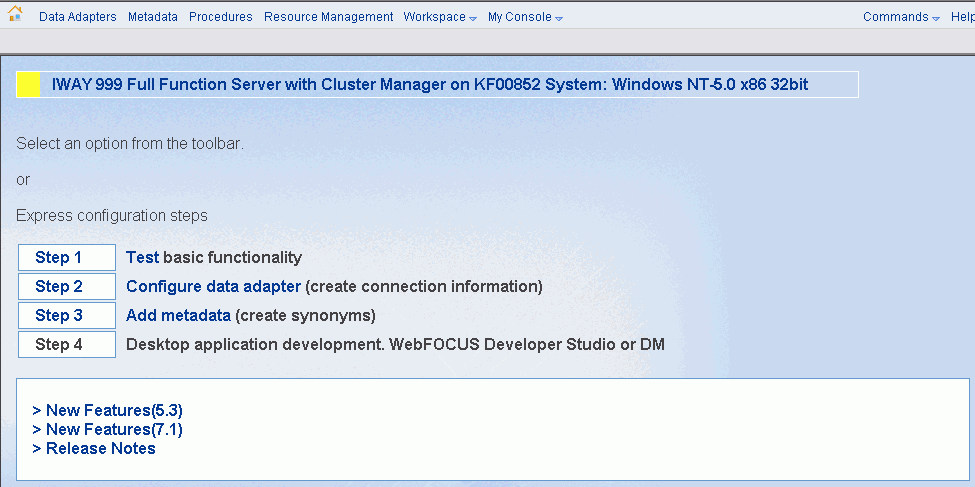Click '(create synonyms)' text
The image size is (975, 487).
305,316
